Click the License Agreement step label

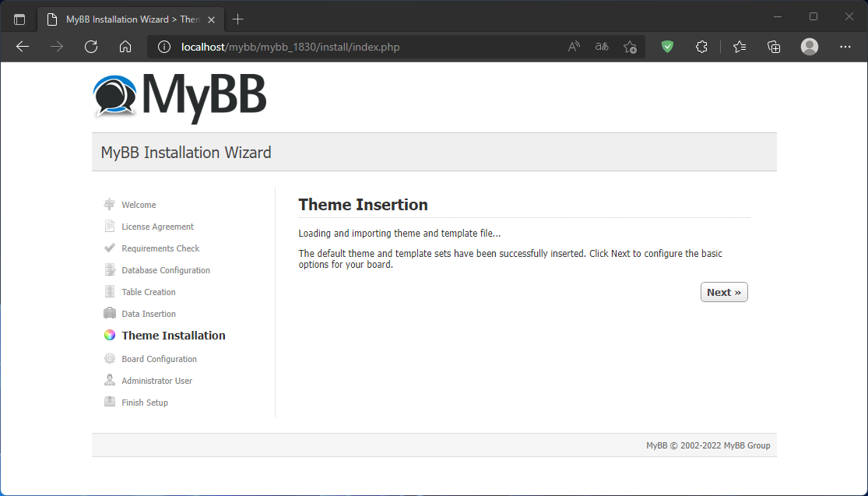pyautogui.click(x=158, y=227)
